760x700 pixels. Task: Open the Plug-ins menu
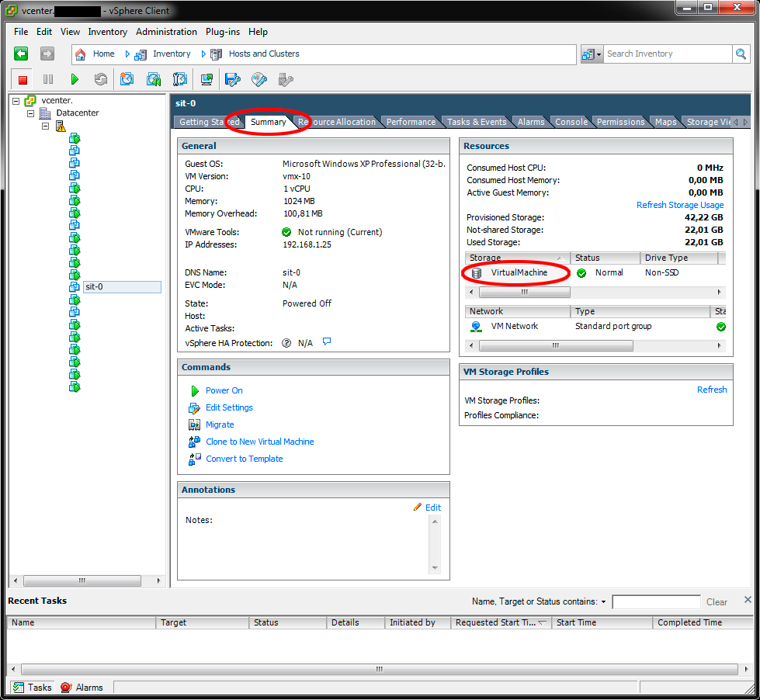(x=223, y=32)
